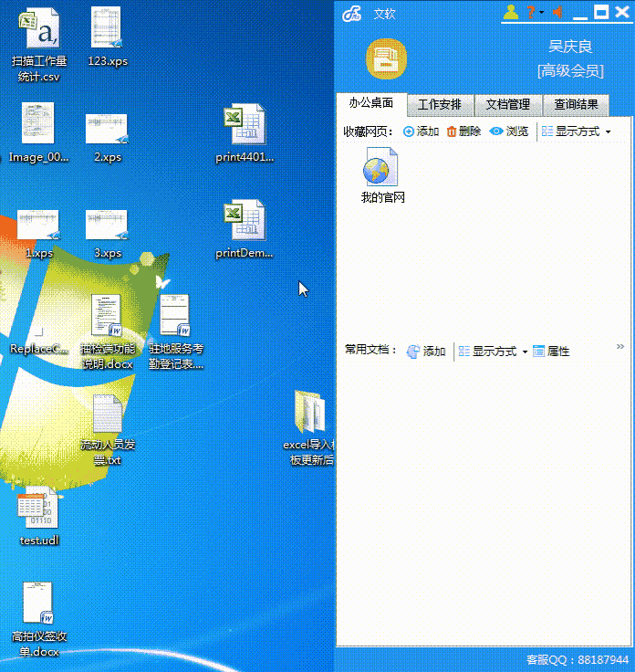Expand the help icon dropdown arrow
Image resolution: width=635 pixels, height=672 pixels.
pos(542,13)
